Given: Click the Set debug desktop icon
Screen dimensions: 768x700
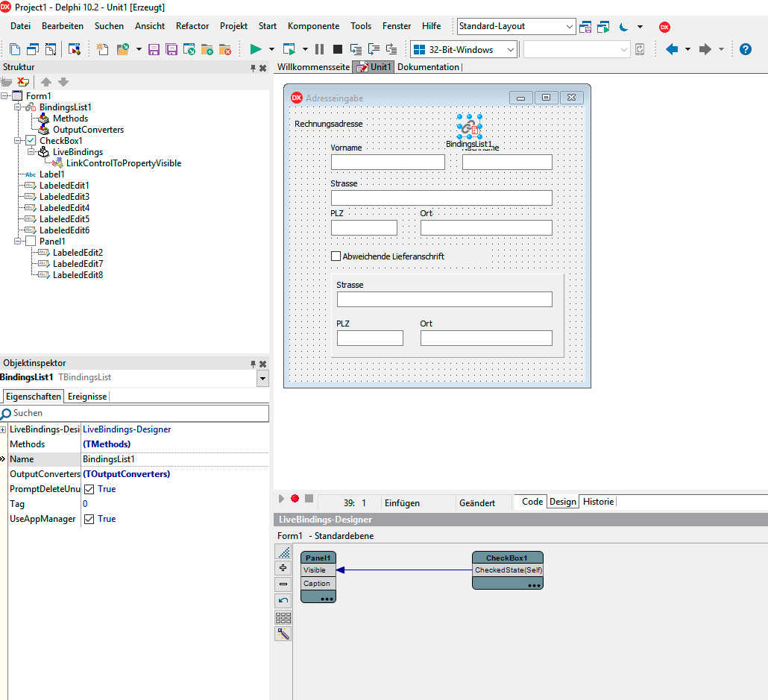Looking at the screenshot, I should [603, 27].
